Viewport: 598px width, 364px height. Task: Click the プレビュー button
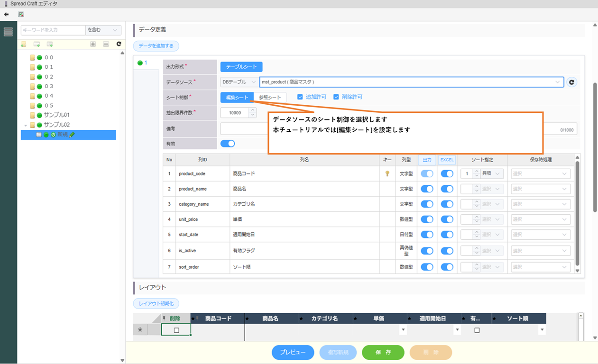click(x=293, y=352)
